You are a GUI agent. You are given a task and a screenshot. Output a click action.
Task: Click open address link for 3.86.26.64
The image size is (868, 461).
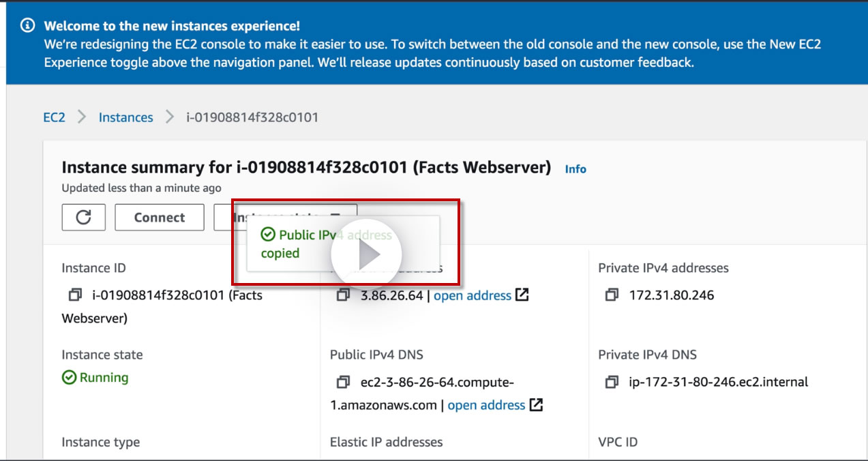473,295
